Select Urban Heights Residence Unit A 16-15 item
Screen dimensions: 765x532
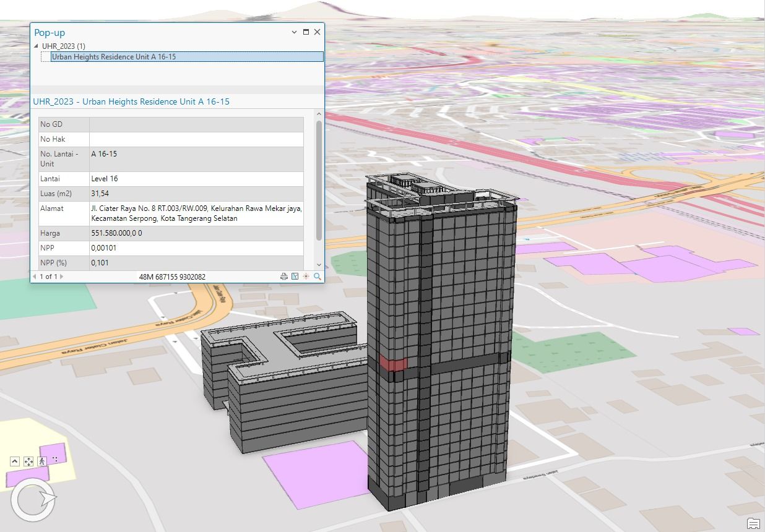[187, 57]
